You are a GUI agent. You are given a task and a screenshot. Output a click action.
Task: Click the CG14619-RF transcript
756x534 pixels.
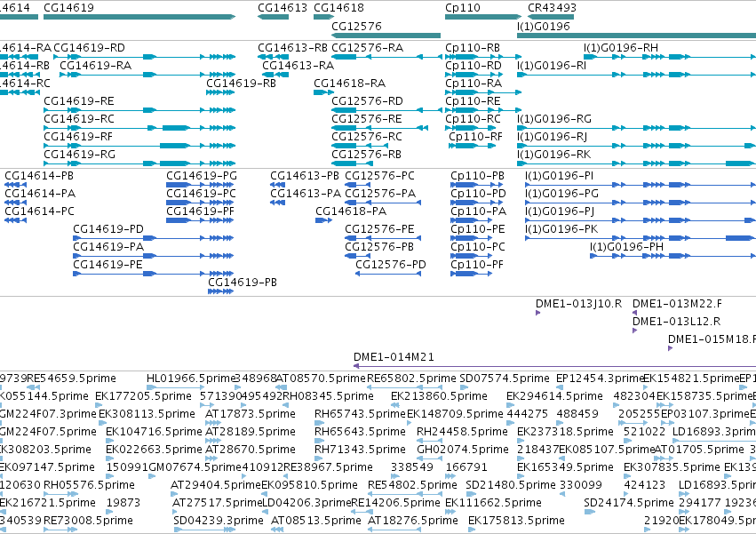click(139, 146)
